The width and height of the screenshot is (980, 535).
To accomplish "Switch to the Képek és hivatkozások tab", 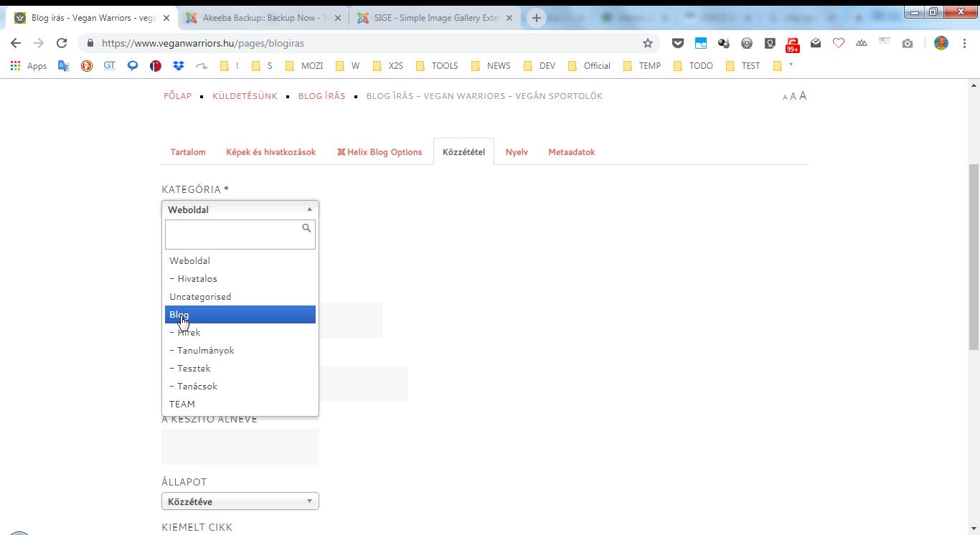I will pyautogui.click(x=270, y=152).
